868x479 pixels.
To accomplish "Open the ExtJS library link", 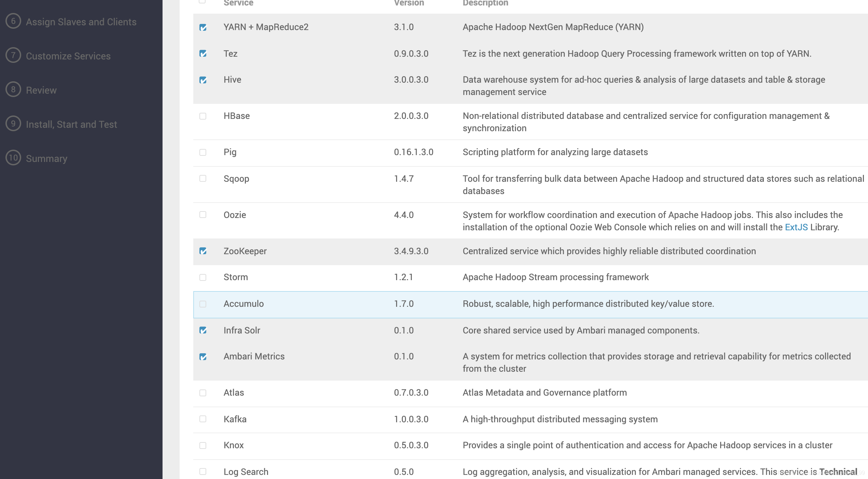I will (796, 227).
